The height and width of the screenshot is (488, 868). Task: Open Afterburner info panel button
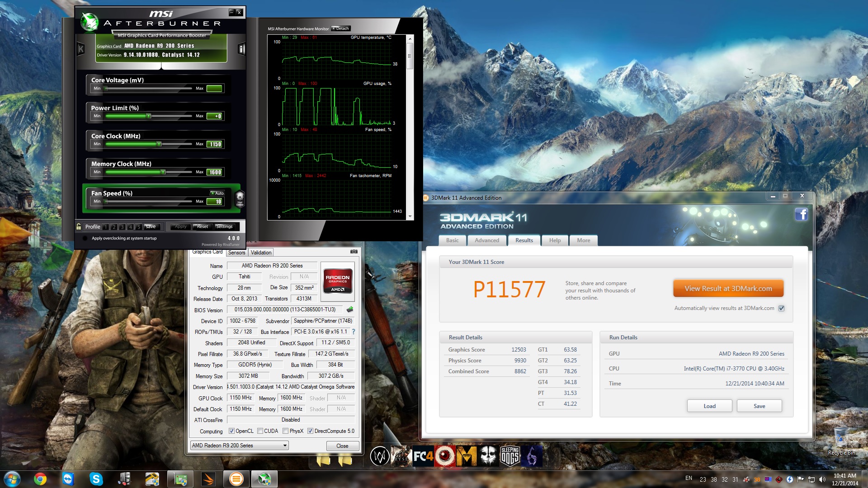(242, 49)
